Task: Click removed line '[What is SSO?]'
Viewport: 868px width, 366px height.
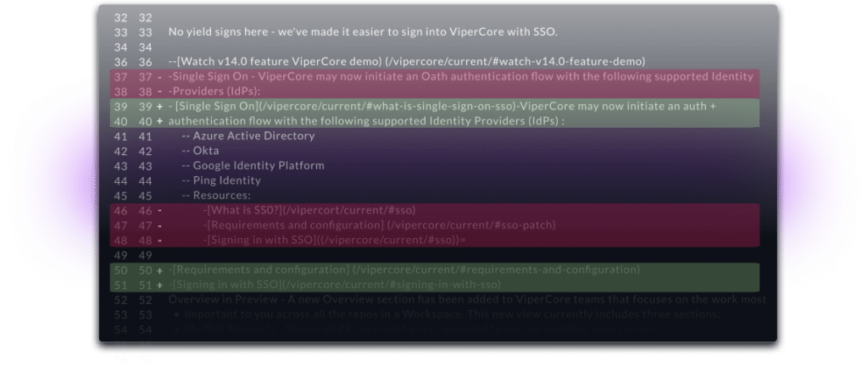Action: pyautogui.click(x=309, y=210)
